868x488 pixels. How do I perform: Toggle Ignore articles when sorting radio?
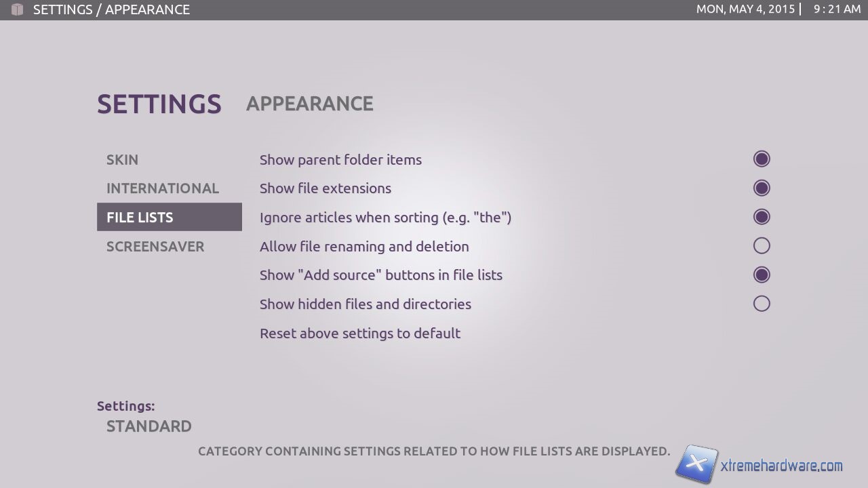pos(762,217)
